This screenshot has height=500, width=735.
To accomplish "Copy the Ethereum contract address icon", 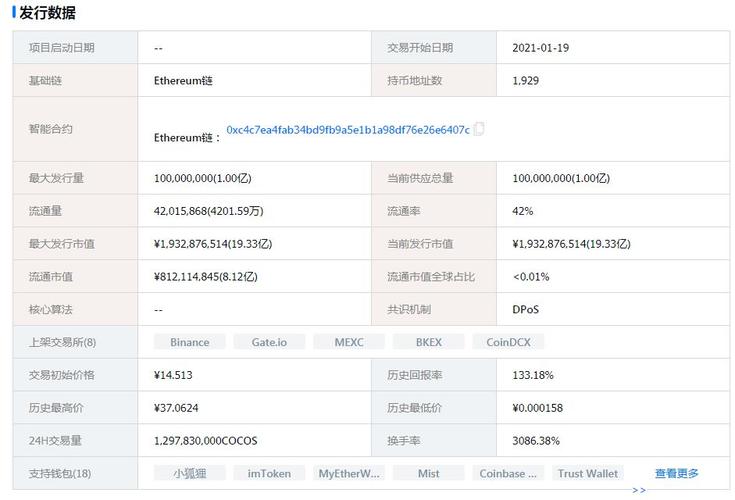I will pyautogui.click(x=479, y=129).
